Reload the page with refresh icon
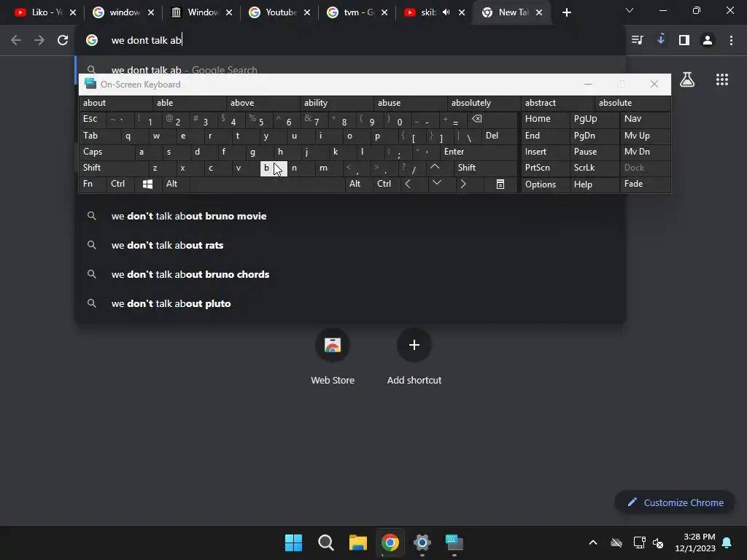 click(x=63, y=40)
